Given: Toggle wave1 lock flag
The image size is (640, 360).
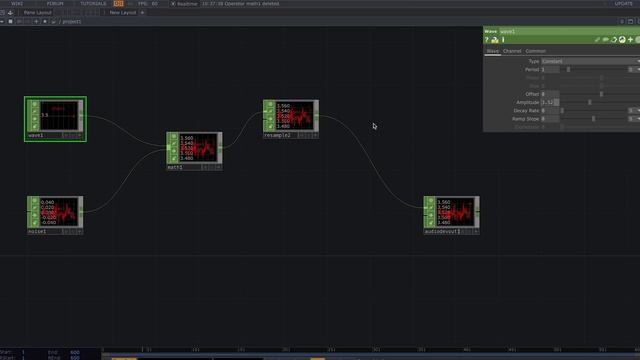Looking at the screenshot, I should pyautogui.click(x=35, y=119).
